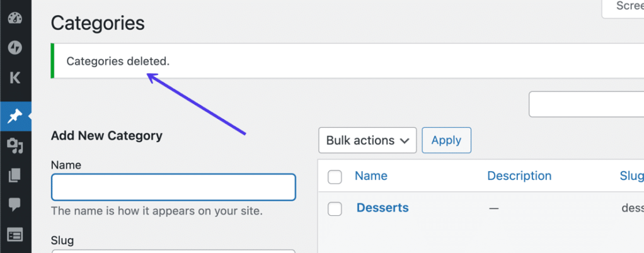Click the category Slug input field

pos(173,250)
